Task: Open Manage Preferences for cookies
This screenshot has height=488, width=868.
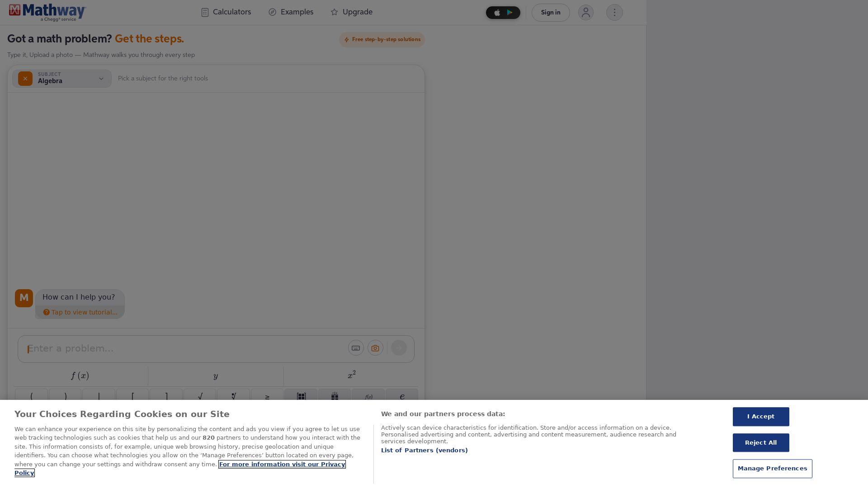Action: point(772,469)
